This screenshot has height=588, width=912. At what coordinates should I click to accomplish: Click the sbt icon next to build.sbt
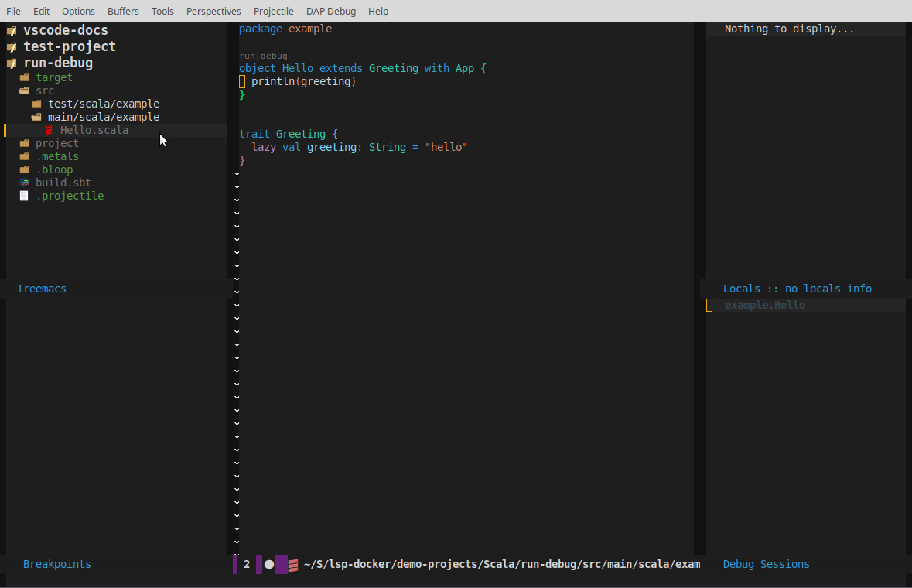point(23,183)
